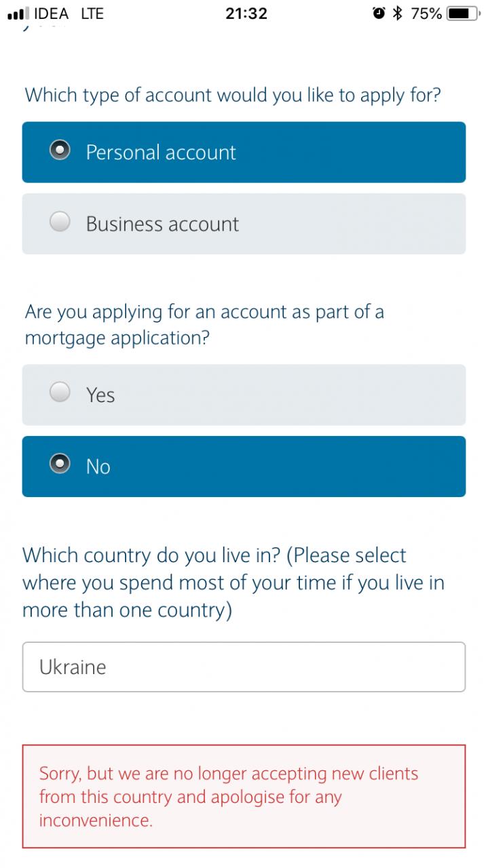Choose the No radio for mortgage application
This screenshot has height=868, width=488.
[60, 465]
